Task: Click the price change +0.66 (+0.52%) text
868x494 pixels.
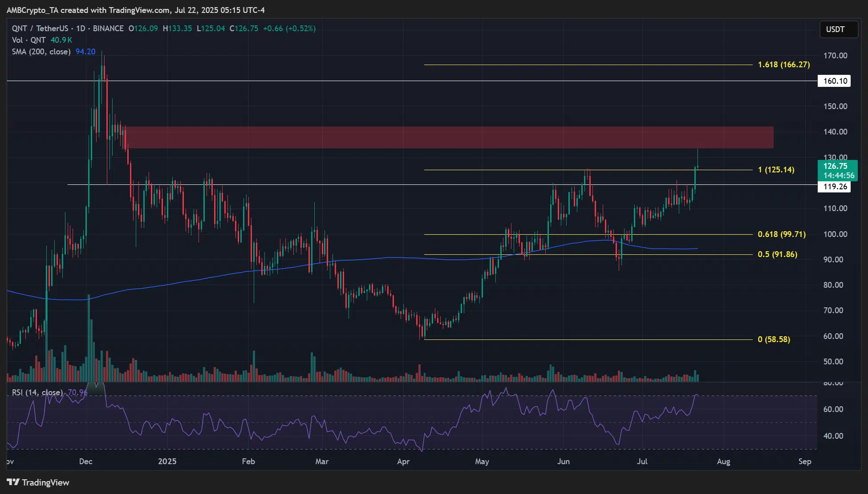Action: click(289, 29)
